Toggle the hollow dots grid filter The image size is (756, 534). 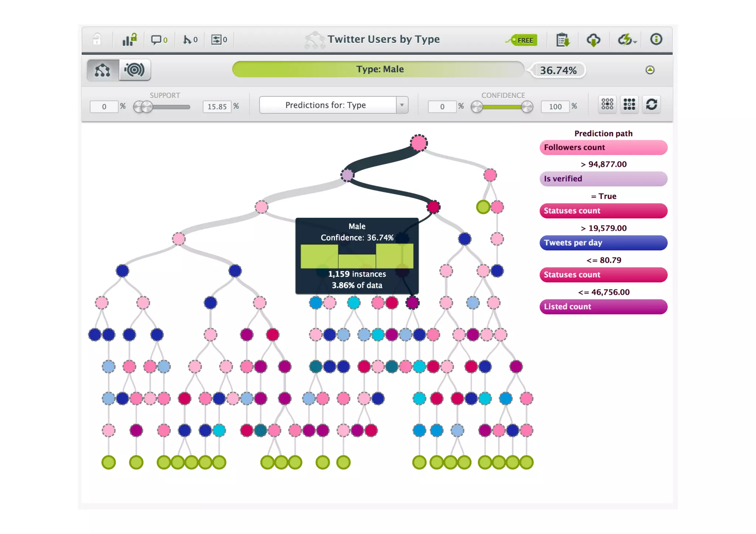point(607,104)
